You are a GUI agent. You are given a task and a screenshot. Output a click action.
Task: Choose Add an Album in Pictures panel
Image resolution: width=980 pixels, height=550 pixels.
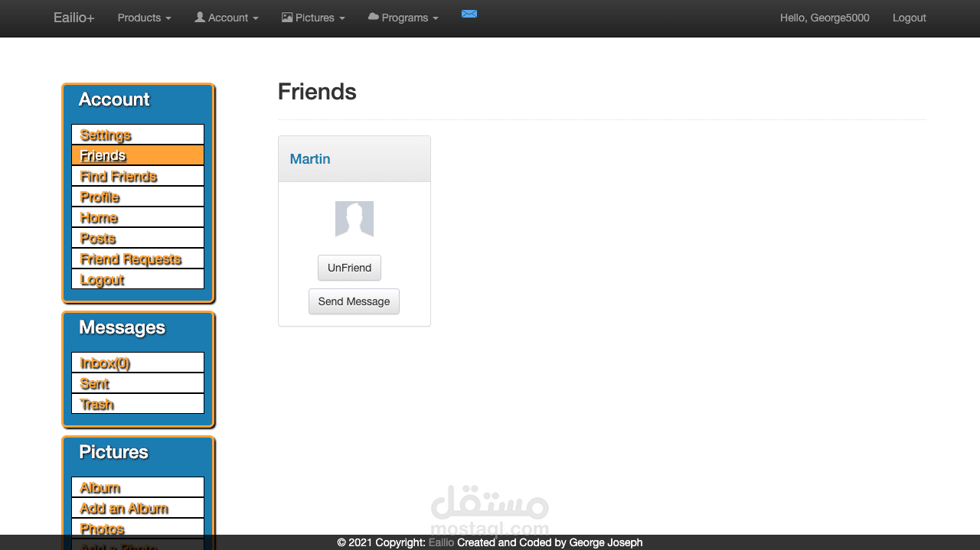138,508
